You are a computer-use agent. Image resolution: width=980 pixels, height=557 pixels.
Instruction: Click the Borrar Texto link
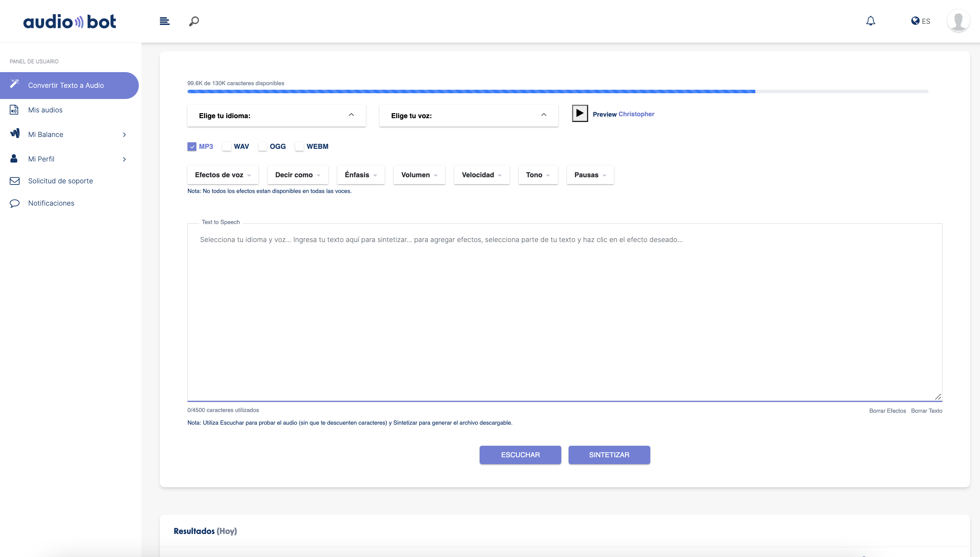coord(926,410)
